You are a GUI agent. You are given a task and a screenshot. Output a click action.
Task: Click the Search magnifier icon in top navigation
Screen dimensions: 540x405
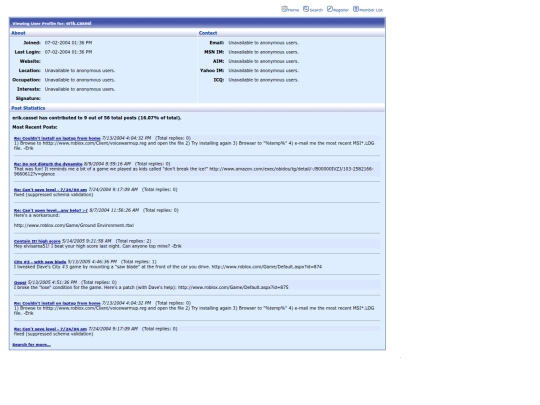[x=306, y=9]
